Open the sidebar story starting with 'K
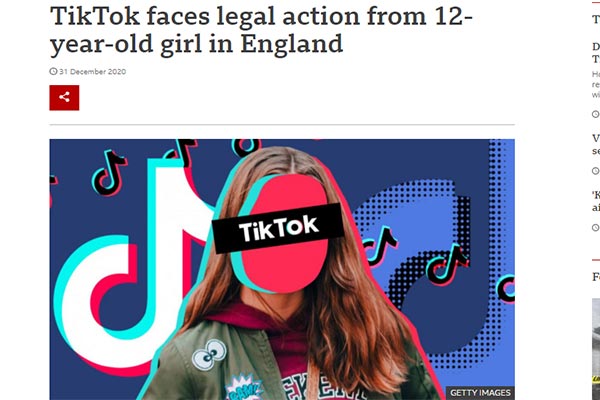 (596, 201)
